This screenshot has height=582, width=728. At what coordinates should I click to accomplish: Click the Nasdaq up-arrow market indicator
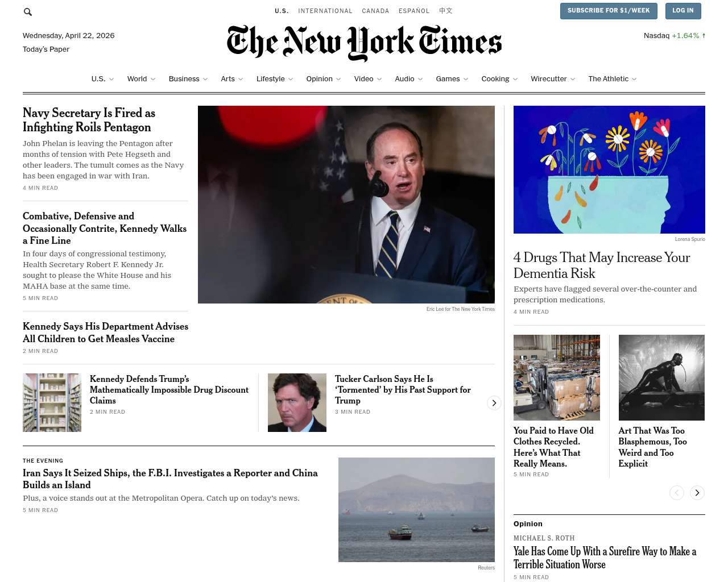704,35
